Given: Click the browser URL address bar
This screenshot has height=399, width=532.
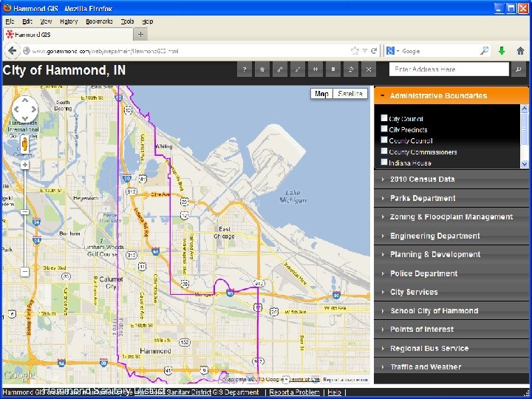Looking at the screenshot, I should tap(190, 51).
